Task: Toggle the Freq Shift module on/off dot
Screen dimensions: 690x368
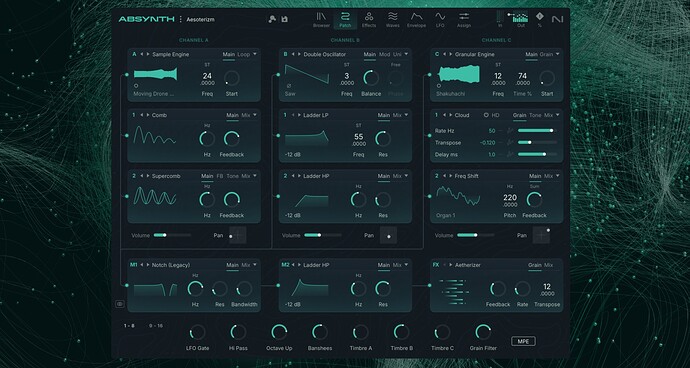Action: (429, 196)
